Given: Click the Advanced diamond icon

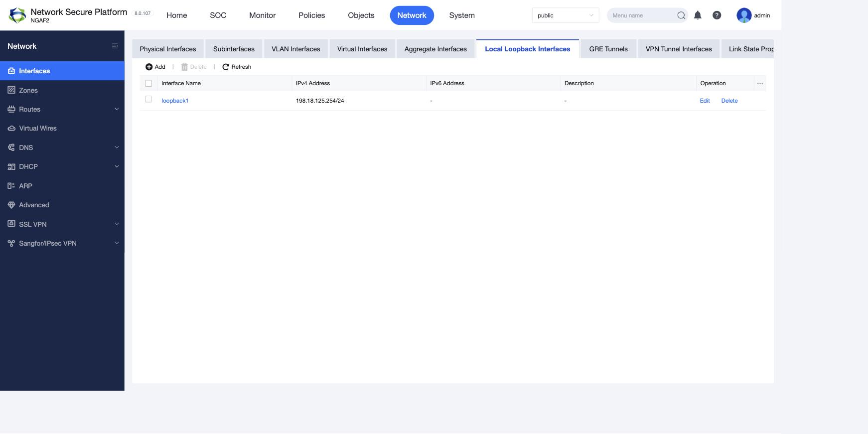Looking at the screenshot, I should coord(11,205).
